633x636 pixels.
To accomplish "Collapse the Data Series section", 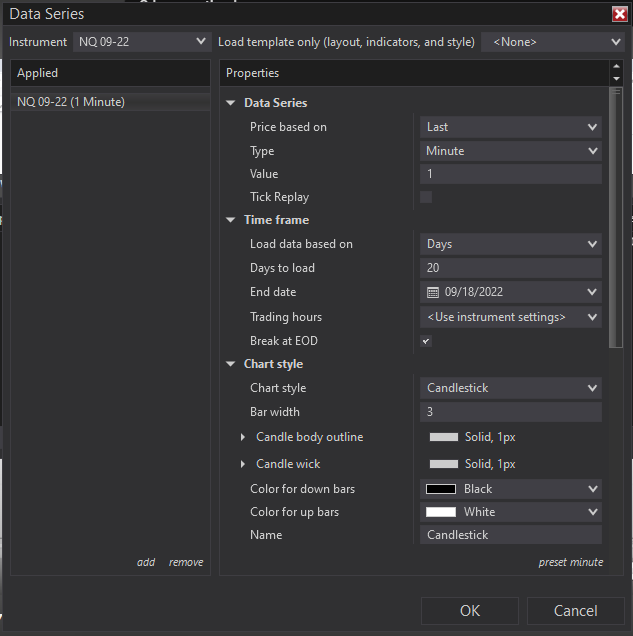I will pyautogui.click(x=231, y=103).
